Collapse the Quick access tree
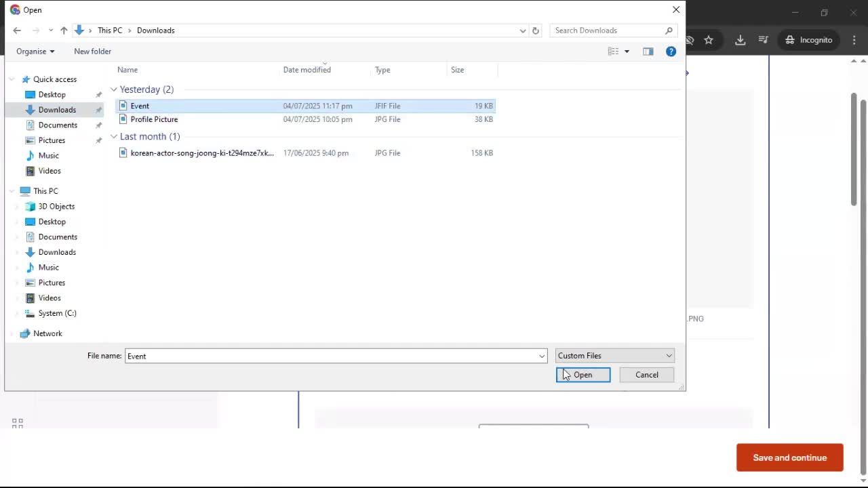 pyautogui.click(x=12, y=79)
